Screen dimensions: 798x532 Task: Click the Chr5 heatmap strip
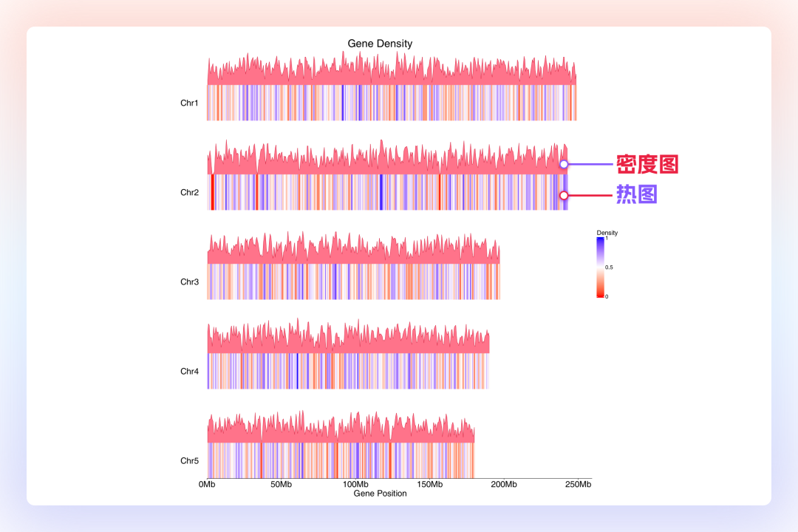point(340,460)
